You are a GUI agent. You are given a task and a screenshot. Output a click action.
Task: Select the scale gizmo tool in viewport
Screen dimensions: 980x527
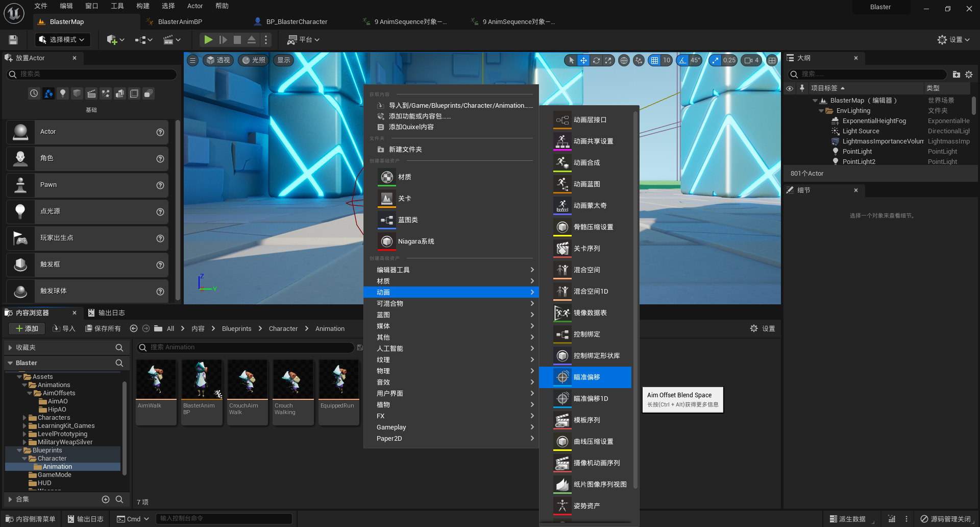coord(608,60)
